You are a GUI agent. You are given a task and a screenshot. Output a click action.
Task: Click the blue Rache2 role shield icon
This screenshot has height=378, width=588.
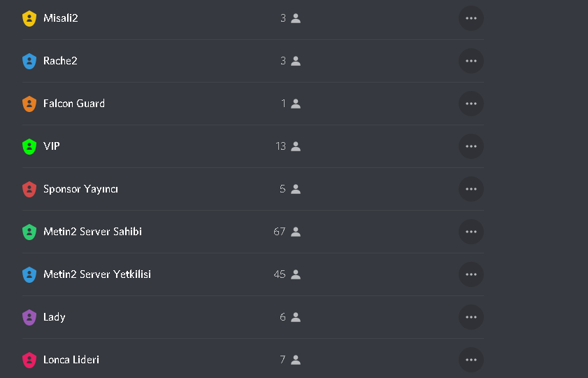29,61
